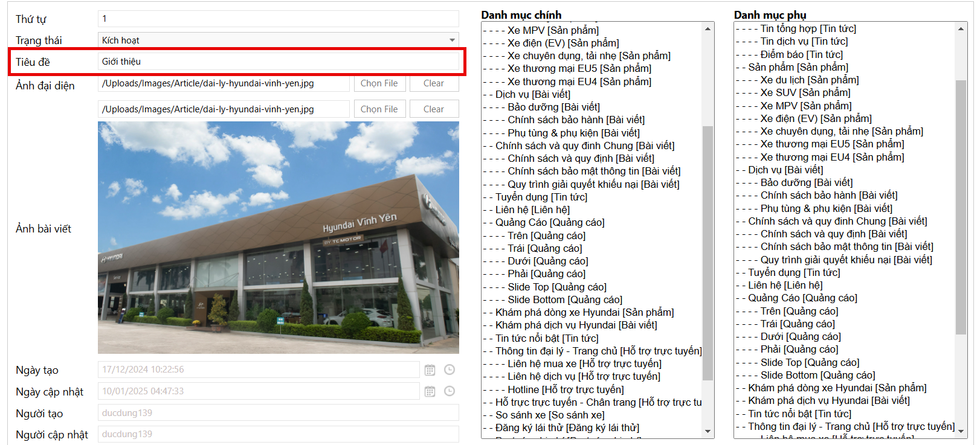Clear the Ảnh bài viết file path
This screenshot has height=445, width=980.
click(x=433, y=109)
